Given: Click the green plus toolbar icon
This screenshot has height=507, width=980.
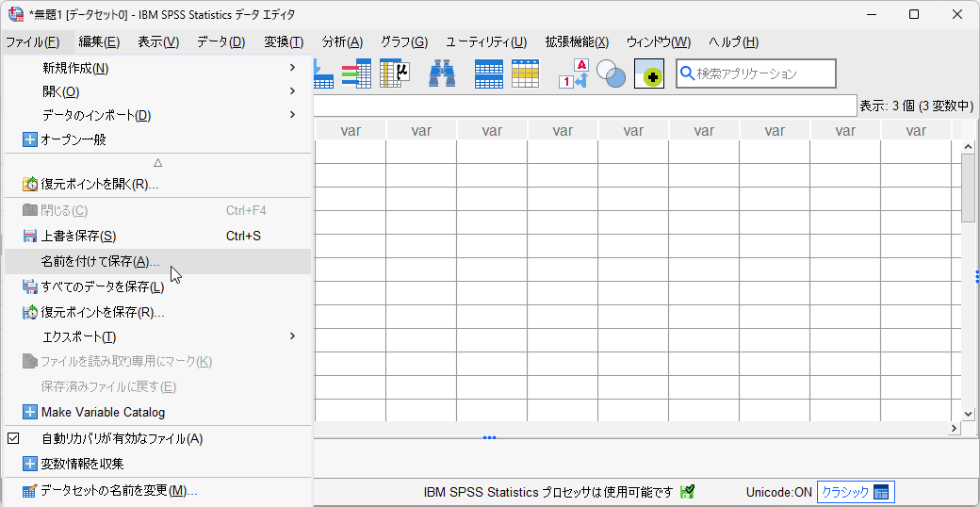Looking at the screenshot, I should click(649, 74).
